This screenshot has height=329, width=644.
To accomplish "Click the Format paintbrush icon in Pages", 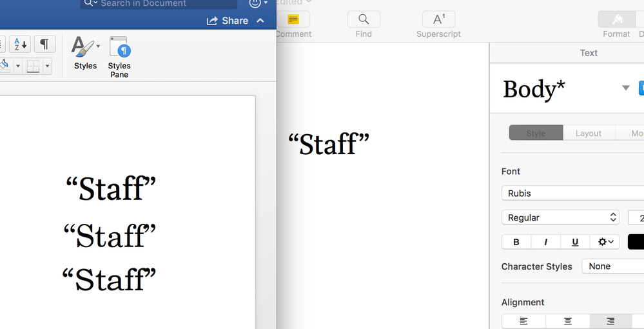I will [616, 19].
